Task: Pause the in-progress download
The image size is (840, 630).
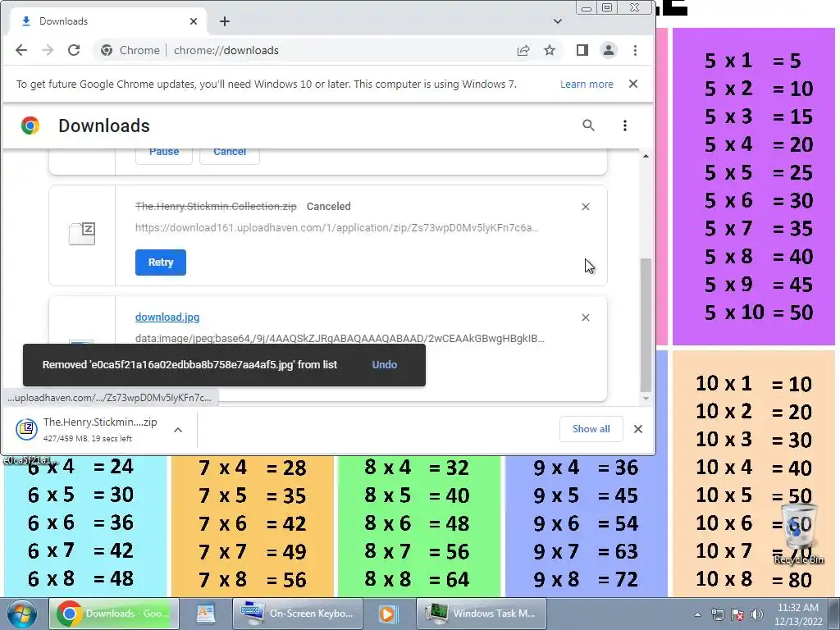Action: pyautogui.click(x=164, y=153)
